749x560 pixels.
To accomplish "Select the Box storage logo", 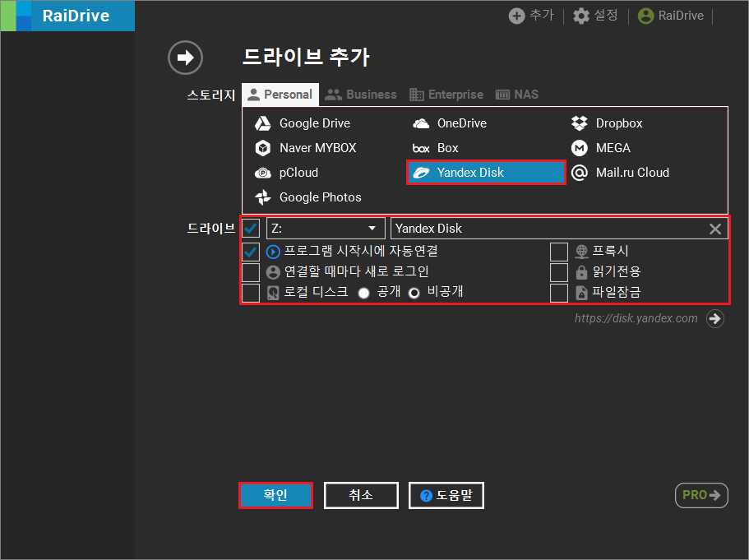I will click(421, 149).
